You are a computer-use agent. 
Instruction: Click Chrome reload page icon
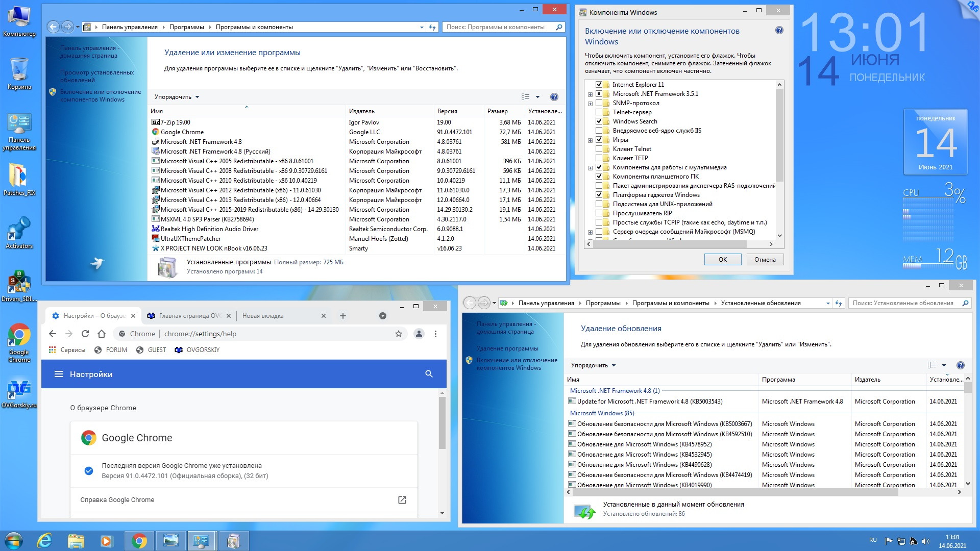[85, 334]
